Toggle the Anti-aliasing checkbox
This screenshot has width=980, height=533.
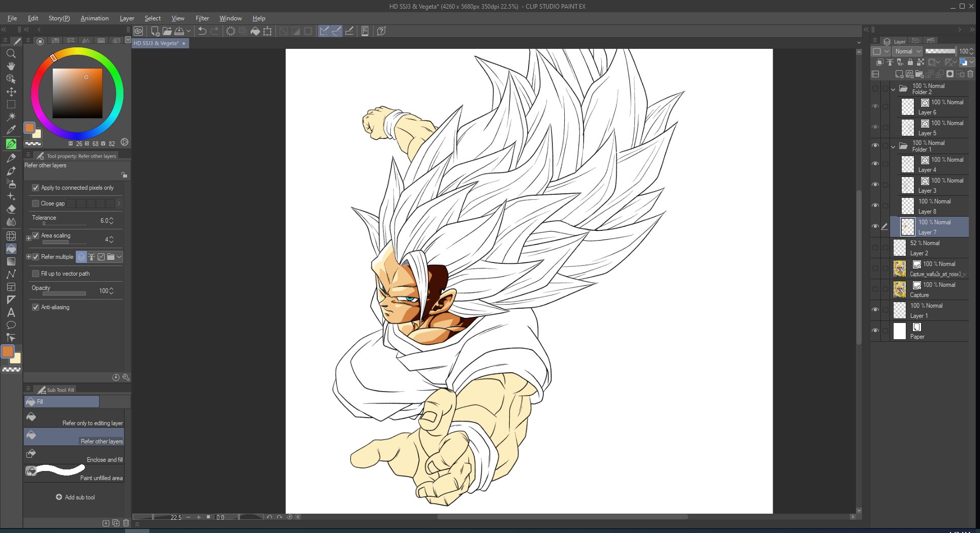[36, 307]
